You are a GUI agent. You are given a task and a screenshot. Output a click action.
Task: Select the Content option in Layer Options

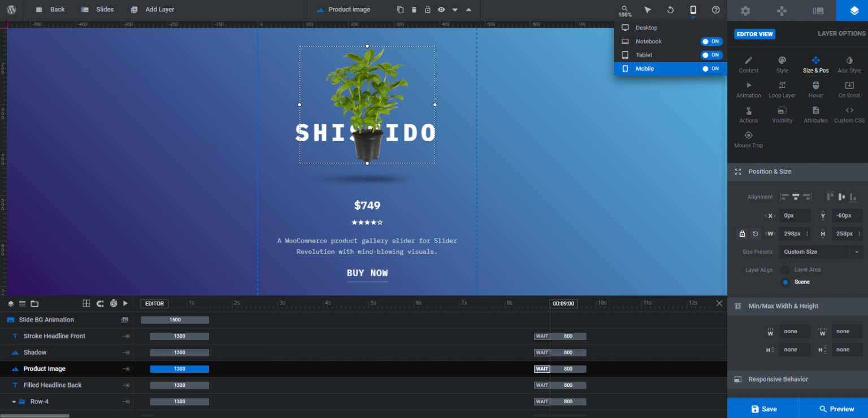click(748, 64)
